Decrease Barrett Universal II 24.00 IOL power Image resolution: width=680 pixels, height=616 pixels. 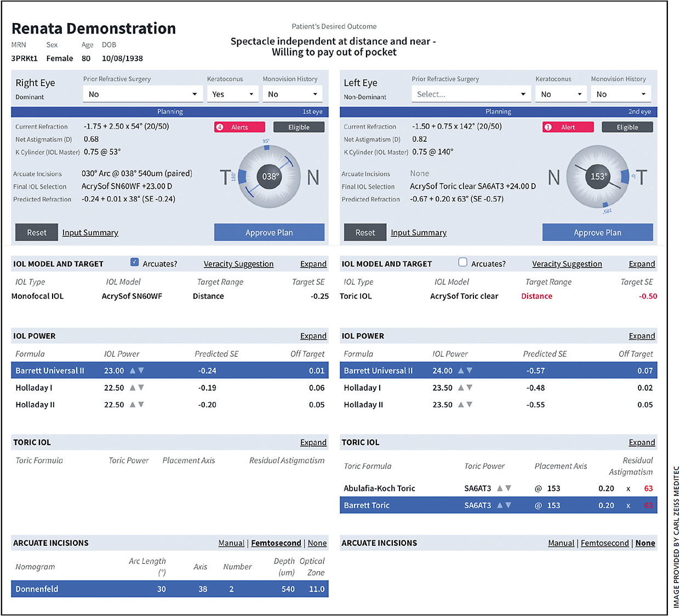point(469,370)
